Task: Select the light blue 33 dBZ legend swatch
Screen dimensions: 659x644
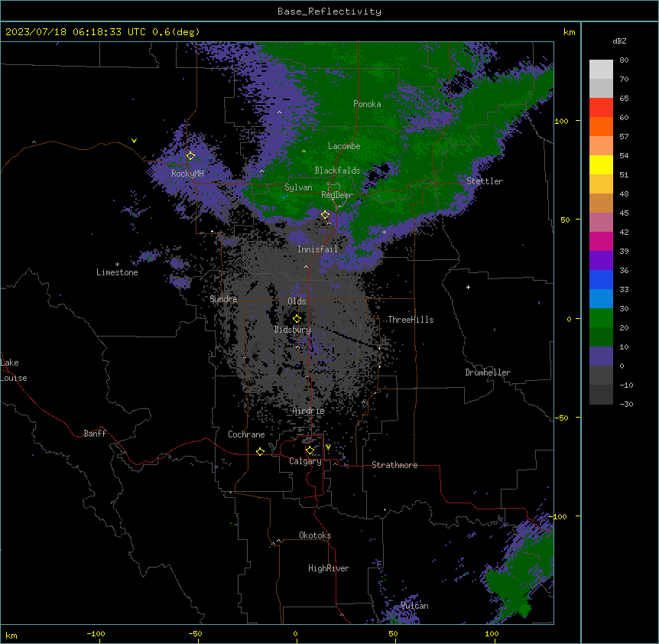Action: pyautogui.click(x=601, y=299)
